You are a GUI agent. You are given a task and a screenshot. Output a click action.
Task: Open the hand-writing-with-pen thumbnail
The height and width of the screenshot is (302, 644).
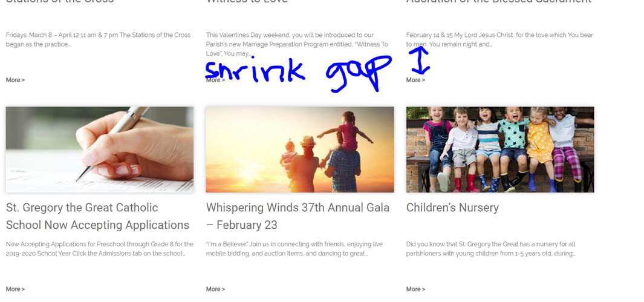click(x=99, y=149)
